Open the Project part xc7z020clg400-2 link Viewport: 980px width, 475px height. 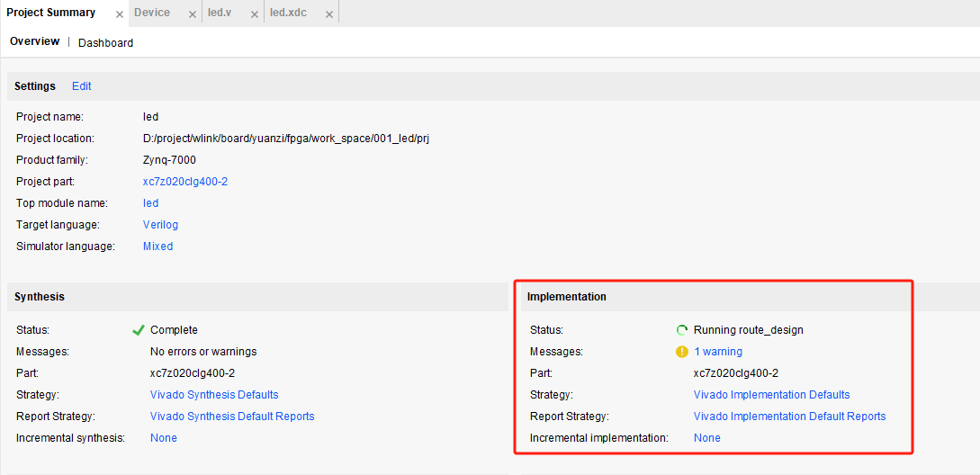coord(185,182)
